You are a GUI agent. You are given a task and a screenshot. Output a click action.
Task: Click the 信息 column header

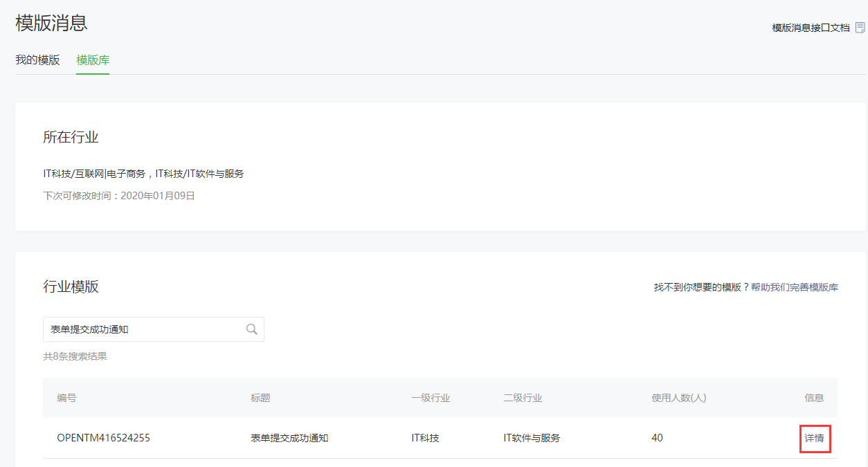[814, 398]
